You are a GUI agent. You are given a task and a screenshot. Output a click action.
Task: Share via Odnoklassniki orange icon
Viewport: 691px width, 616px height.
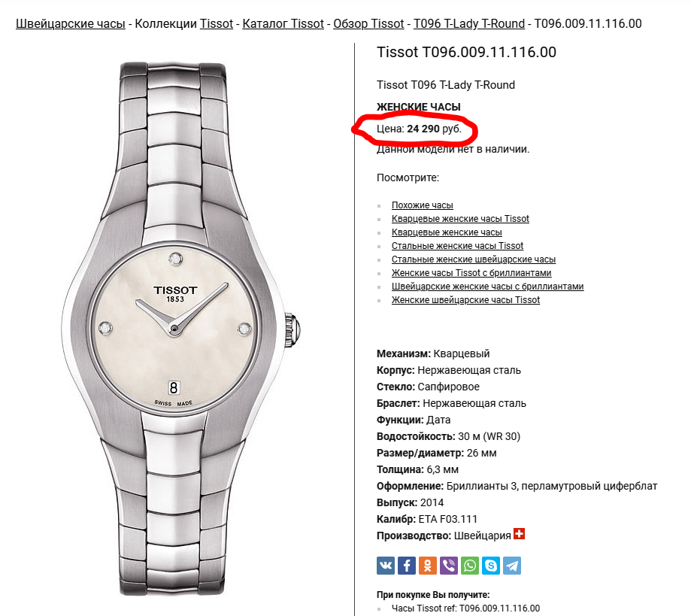click(x=428, y=566)
